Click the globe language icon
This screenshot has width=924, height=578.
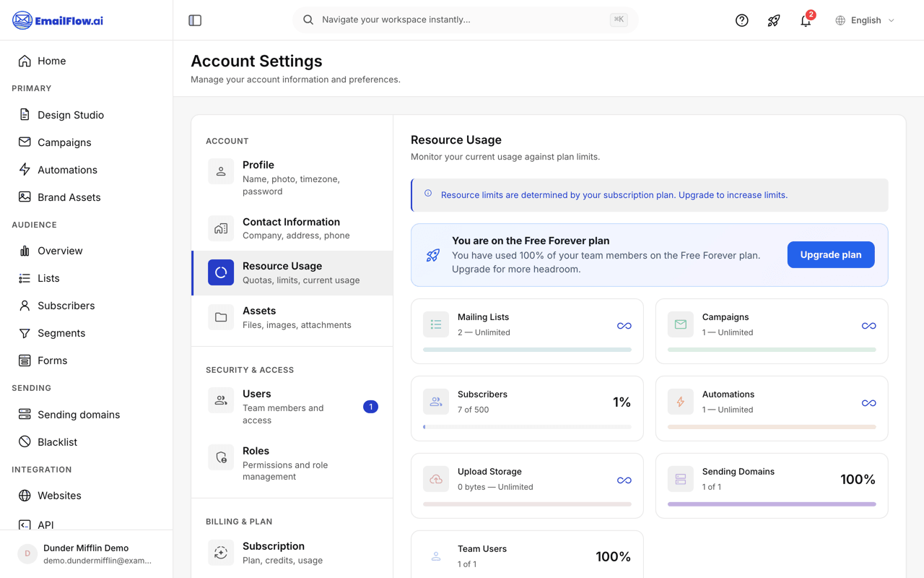(840, 20)
